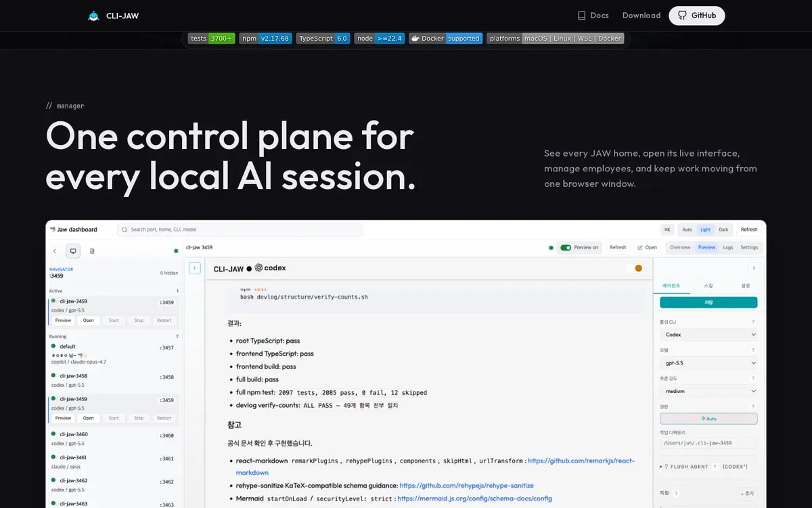Image resolution: width=812 pixels, height=508 pixels.
Task: Focus the Search port, home, CLI, model field
Action: 240,230
